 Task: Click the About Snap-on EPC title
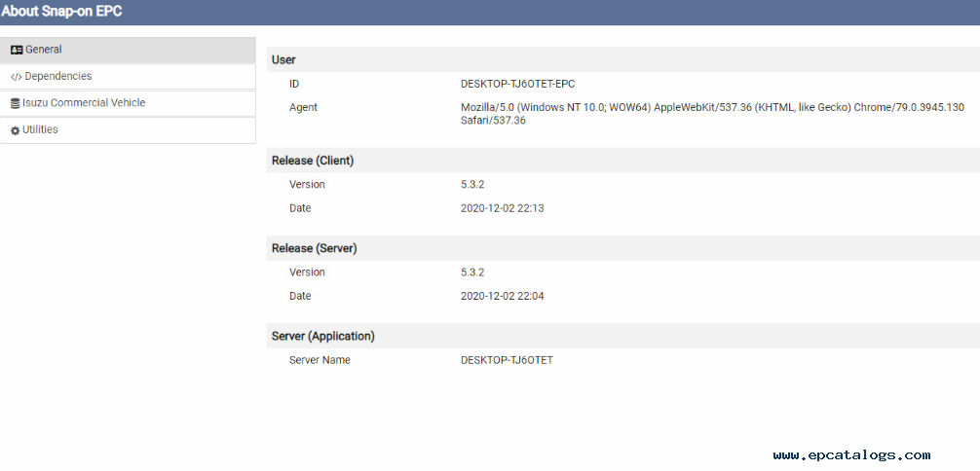[61, 12]
